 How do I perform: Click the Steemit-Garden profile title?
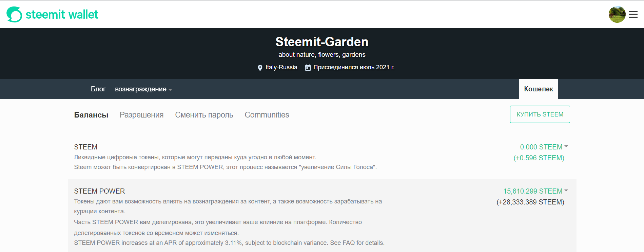pos(322,42)
